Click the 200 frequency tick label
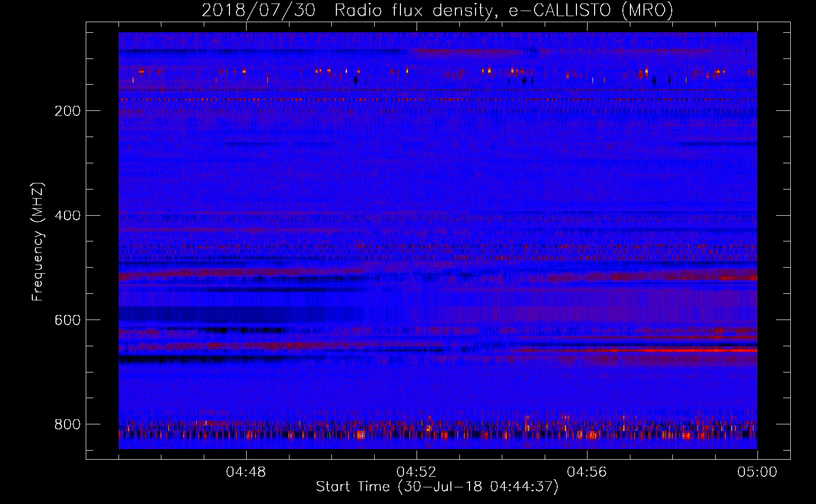 (68, 111)
